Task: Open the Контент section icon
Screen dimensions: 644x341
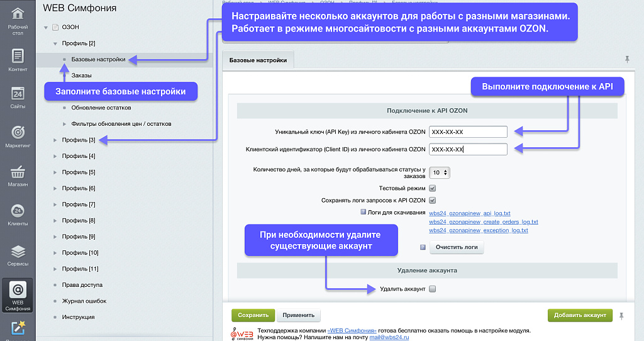Action: [18, 60]
